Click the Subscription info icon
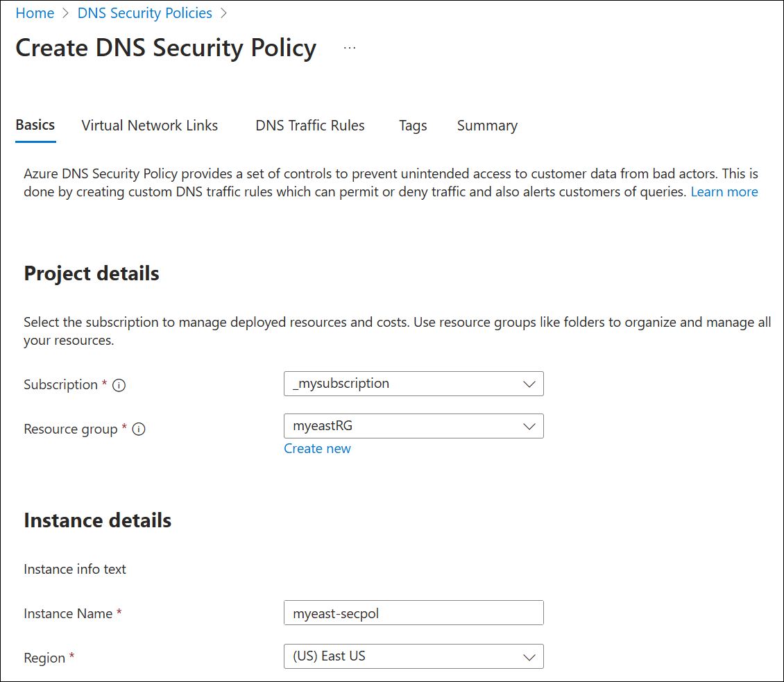Viewport: 784px width, 682px height. [119, 384]
